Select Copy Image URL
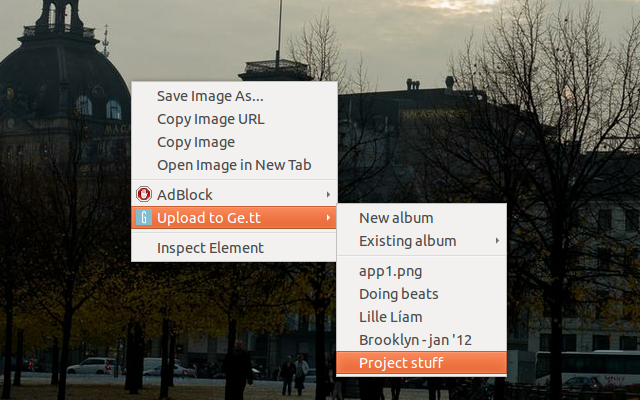 [210, 119]
